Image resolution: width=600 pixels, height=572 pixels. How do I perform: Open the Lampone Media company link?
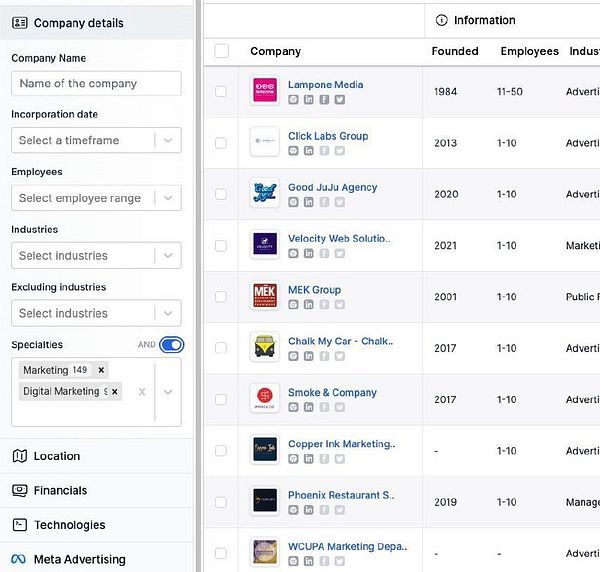click(326, 85)
